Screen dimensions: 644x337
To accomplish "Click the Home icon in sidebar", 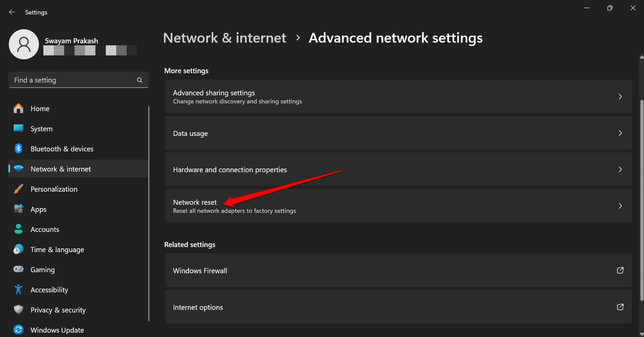I will tap(18, 108).
